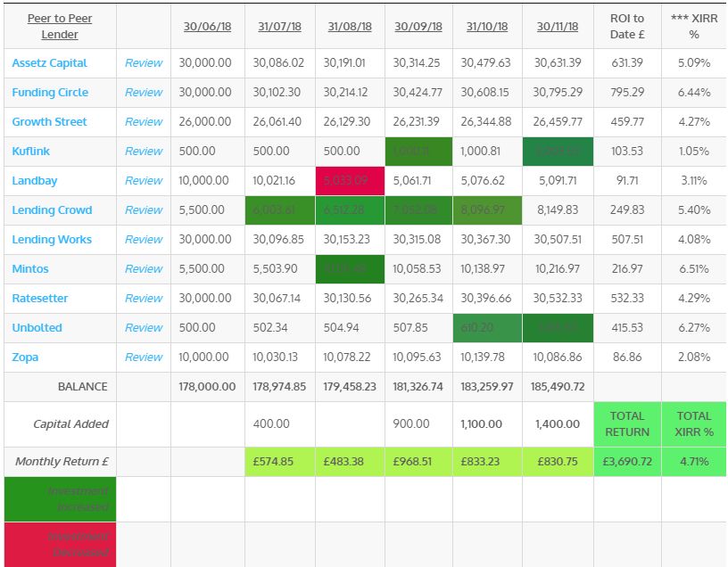Open the Unbolted lender link

[x=37, y=327]
